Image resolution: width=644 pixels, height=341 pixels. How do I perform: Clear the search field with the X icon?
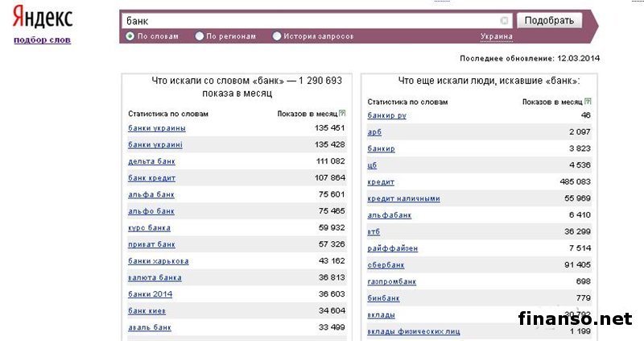tap(504, 21)
